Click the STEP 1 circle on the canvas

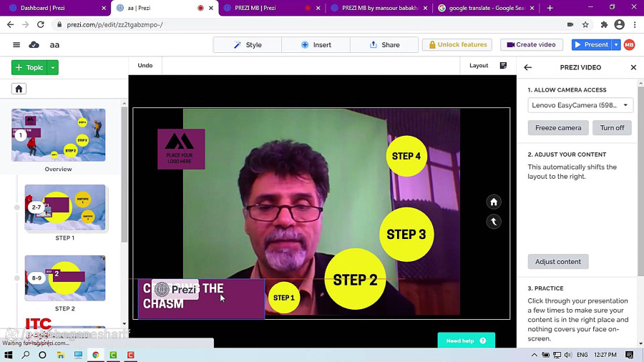tap(284, 298)
